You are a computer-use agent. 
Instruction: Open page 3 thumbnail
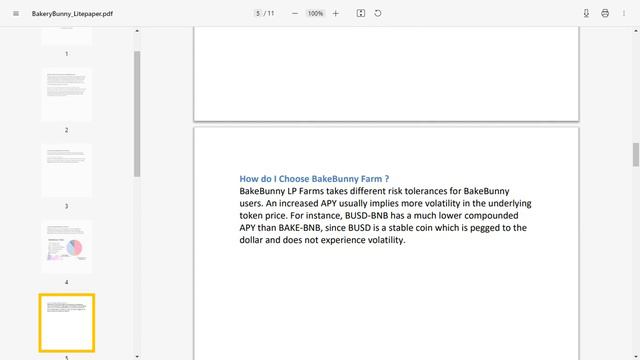67,171
